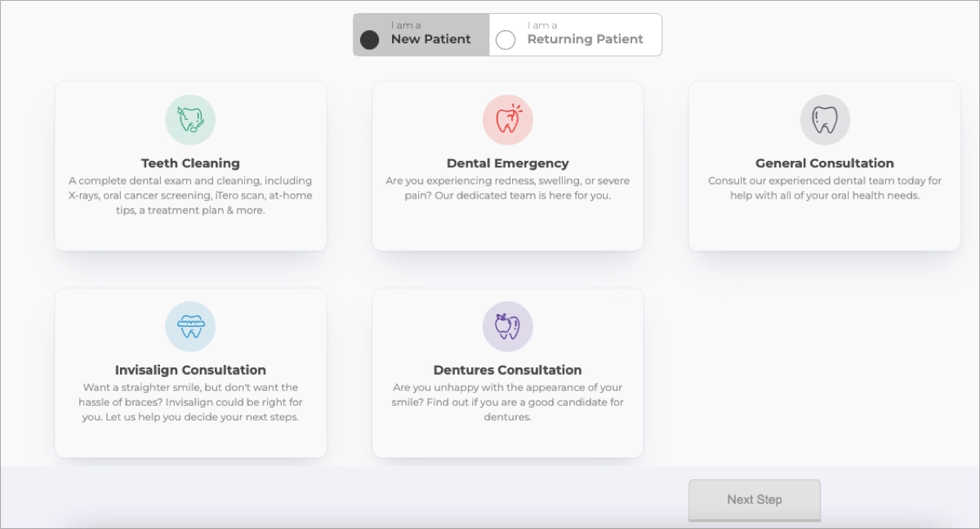The height and width of the screenshot is (529, 980).
Task: Click the blue Invisalign aligner icon
Action: [190, 327]
